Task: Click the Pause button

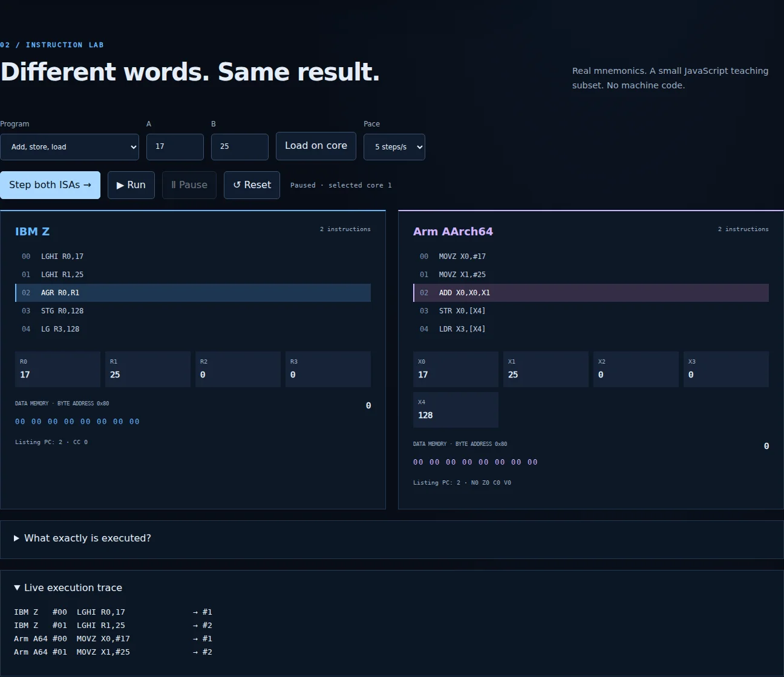Action: coord(189,185)
